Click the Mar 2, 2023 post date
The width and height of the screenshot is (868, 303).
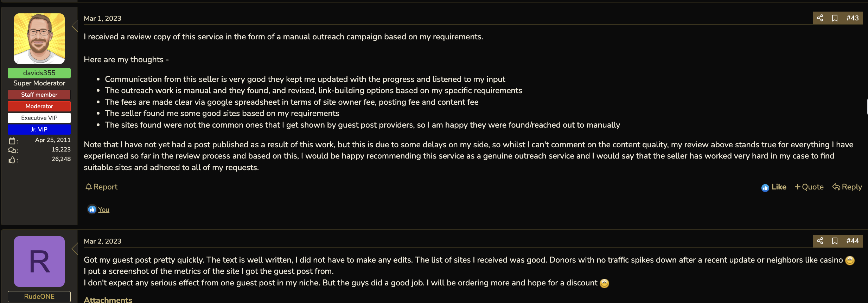point(102,241)
